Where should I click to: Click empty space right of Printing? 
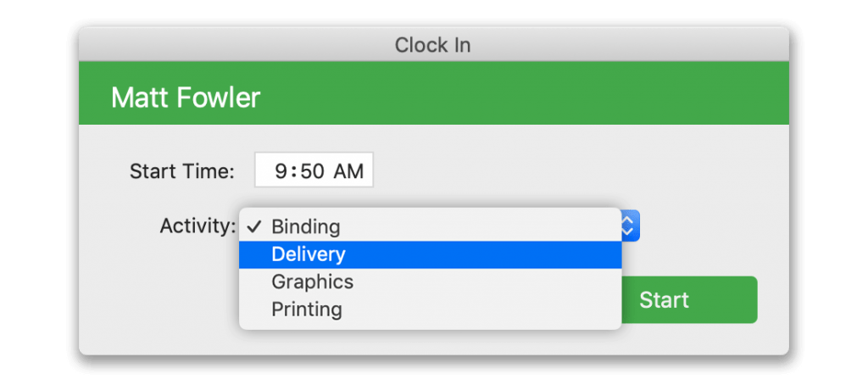(481, 310)
